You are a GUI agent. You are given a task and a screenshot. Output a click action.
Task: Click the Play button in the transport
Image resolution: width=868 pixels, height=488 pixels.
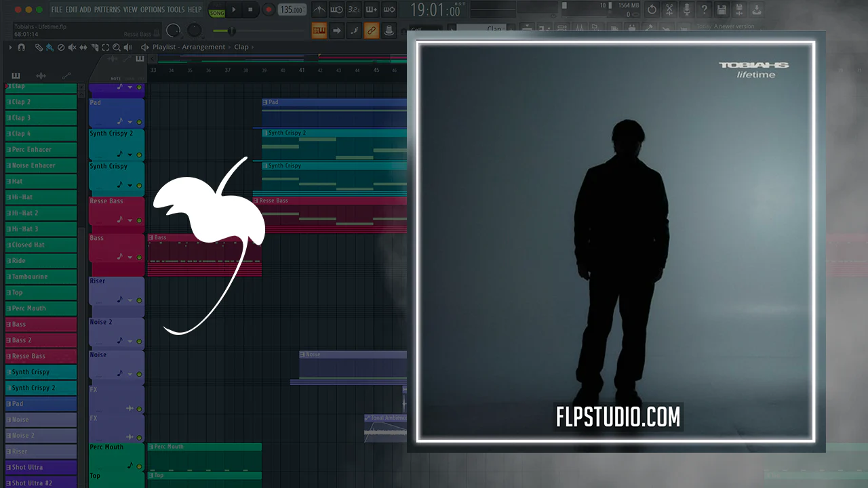[x=234, y=10]
